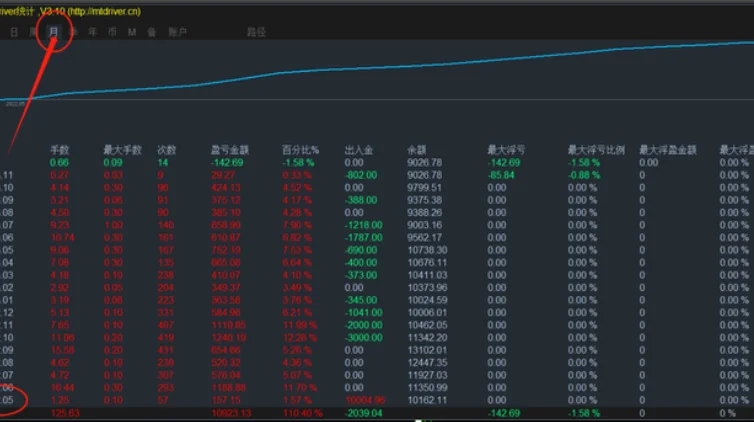Click the 次数 column header

pyautogui.click(x=167, y=150)
